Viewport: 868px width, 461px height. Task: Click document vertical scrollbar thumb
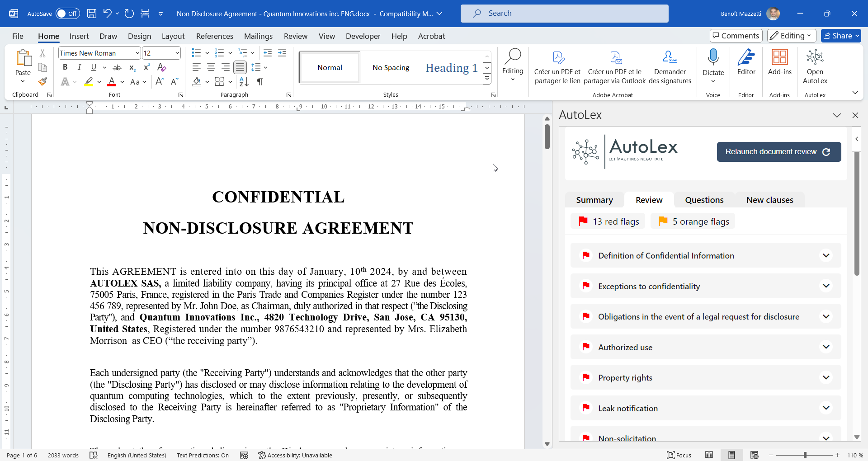tap(547, 136)
